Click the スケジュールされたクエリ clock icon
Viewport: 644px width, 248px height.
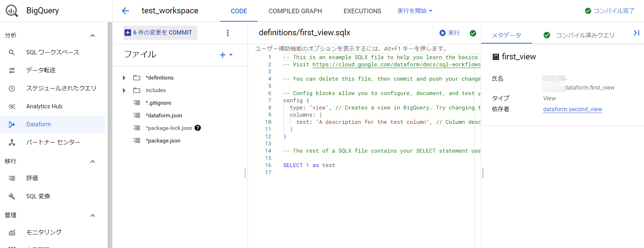pyautogui.click(x=12, y=89)
